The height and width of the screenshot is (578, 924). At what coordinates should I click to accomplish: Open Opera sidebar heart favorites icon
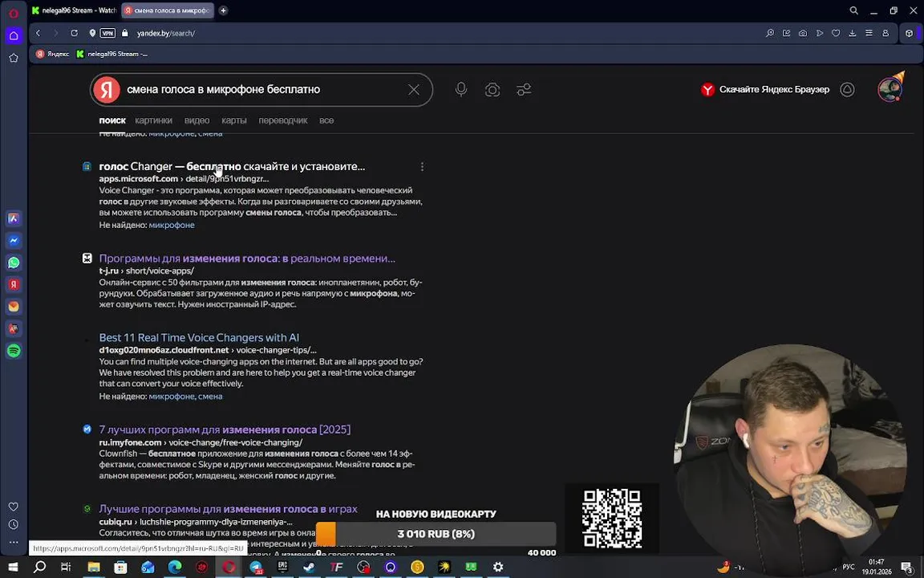pyautogui.click(x=14, y=507)
